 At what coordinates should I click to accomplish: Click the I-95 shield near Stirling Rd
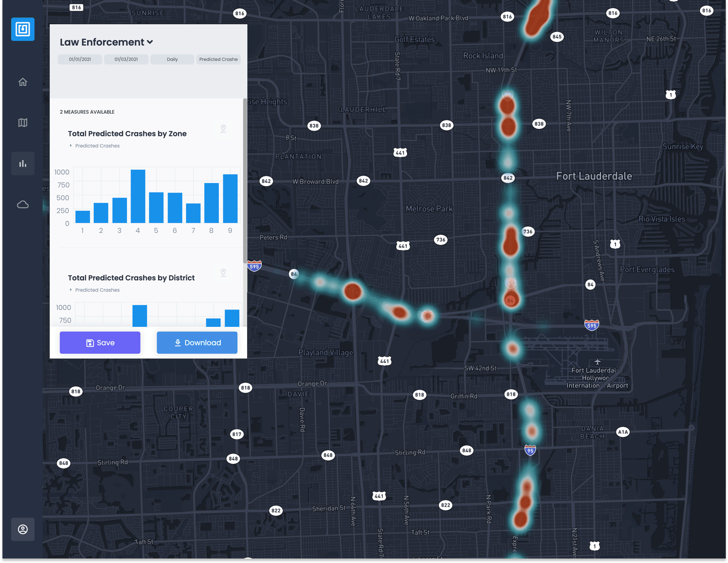pos(530,450)
